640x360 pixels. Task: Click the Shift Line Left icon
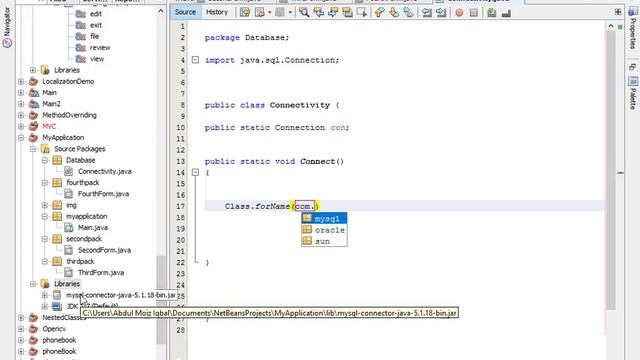tap(427, 12)
